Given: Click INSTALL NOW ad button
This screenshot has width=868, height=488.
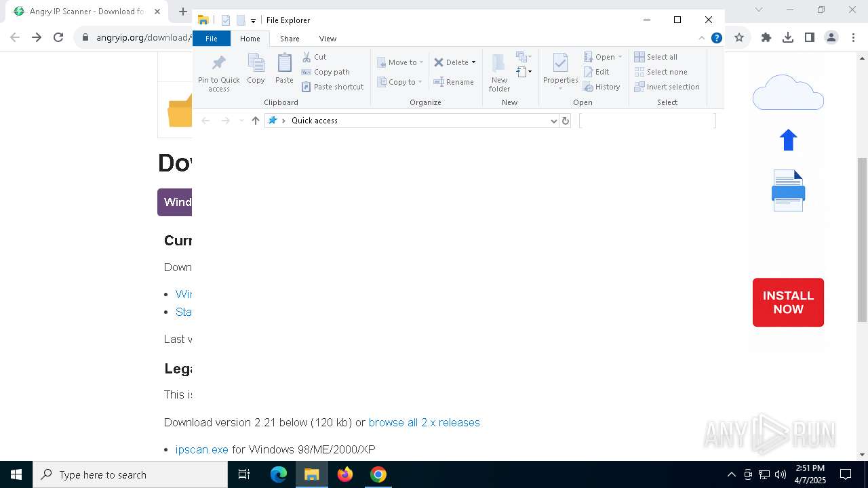Looking at the screenshot, I should tap(788, 302).
